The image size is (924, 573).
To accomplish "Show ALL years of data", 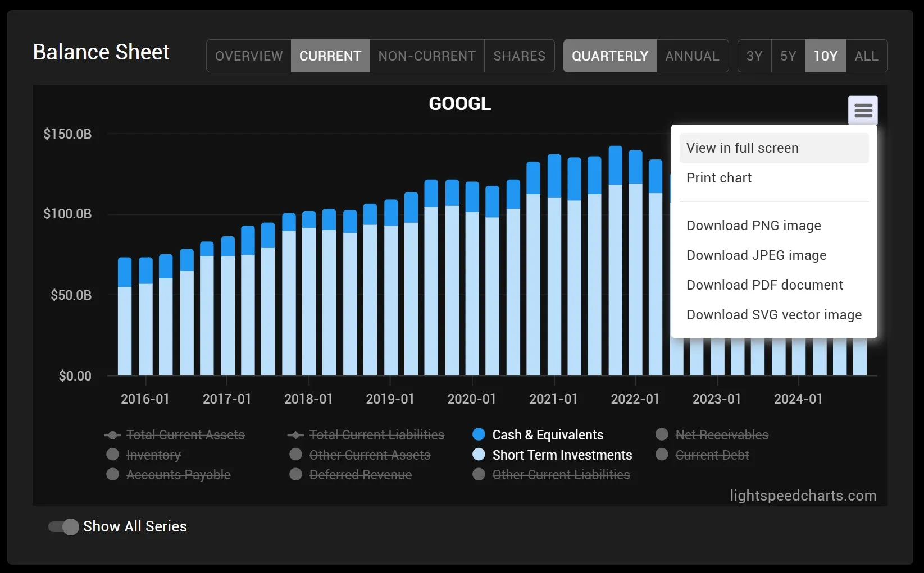I will pyautogui.click(x=867, y=56).
